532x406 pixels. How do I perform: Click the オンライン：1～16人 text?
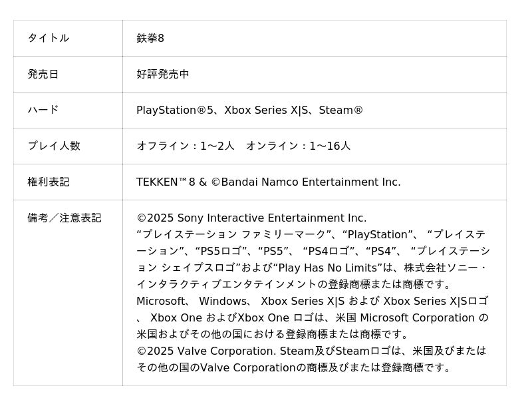(298, 146)
